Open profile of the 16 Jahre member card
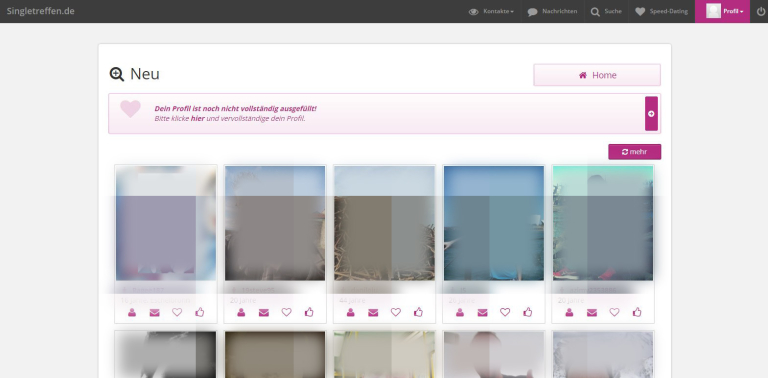Image resolution: width=768 pixels, height=378 pixels. coord(132,312)
